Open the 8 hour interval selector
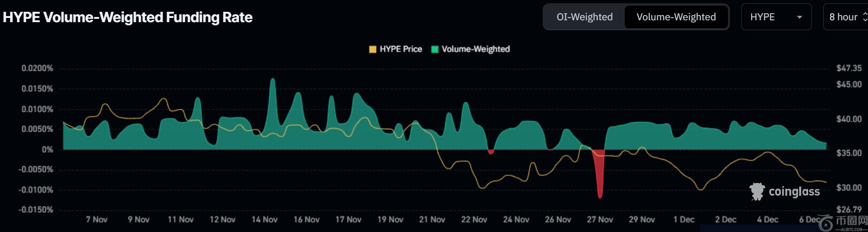This screenshot has height=232, width=868. pos(846,17)
